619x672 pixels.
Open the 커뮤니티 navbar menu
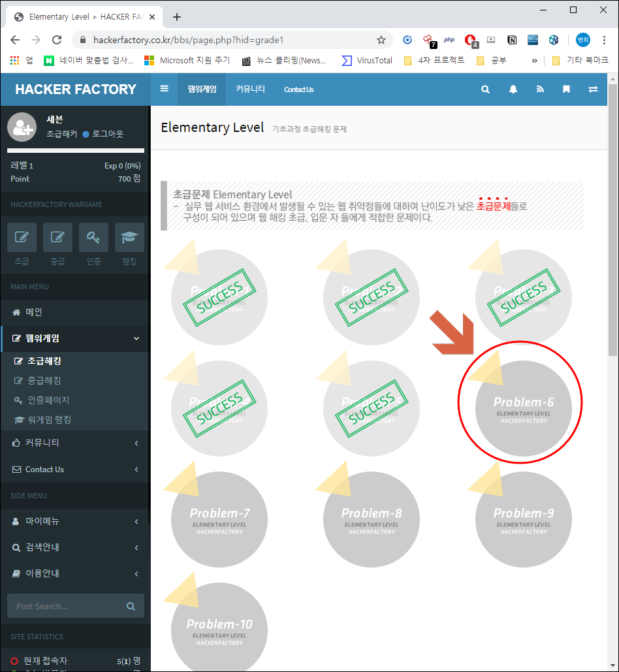click(x=249, y=89)
